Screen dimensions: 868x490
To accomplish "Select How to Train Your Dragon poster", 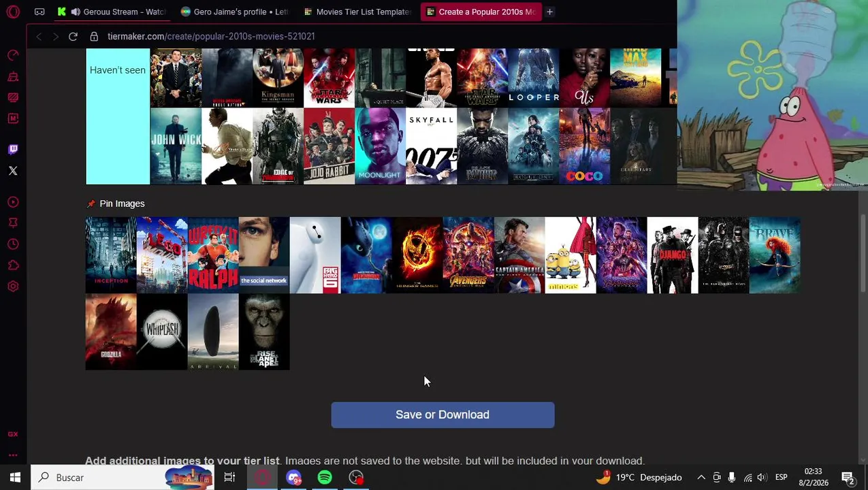I will pos(366,255).
